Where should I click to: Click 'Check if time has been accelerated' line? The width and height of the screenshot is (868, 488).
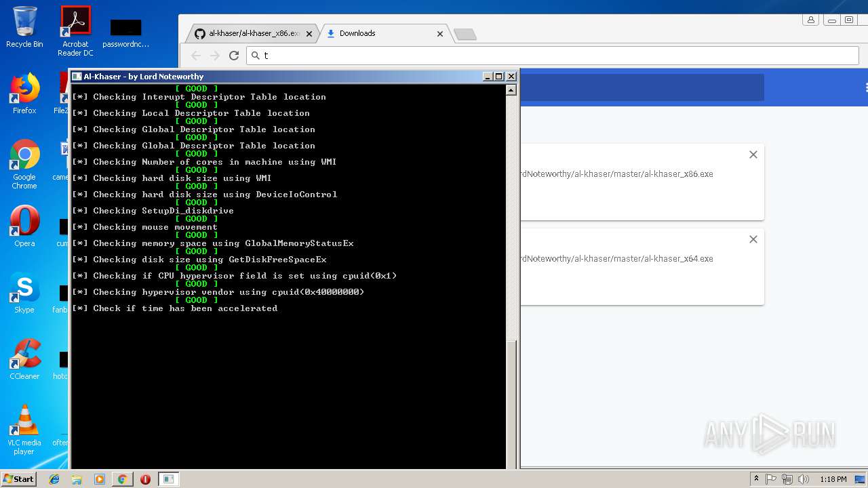click(x=174, y=308)
